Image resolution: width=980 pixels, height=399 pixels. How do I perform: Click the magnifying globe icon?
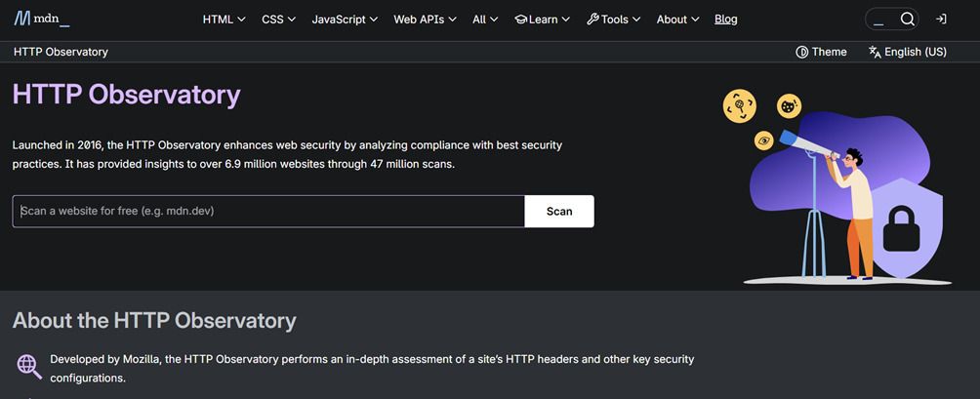tap(29, 366)
